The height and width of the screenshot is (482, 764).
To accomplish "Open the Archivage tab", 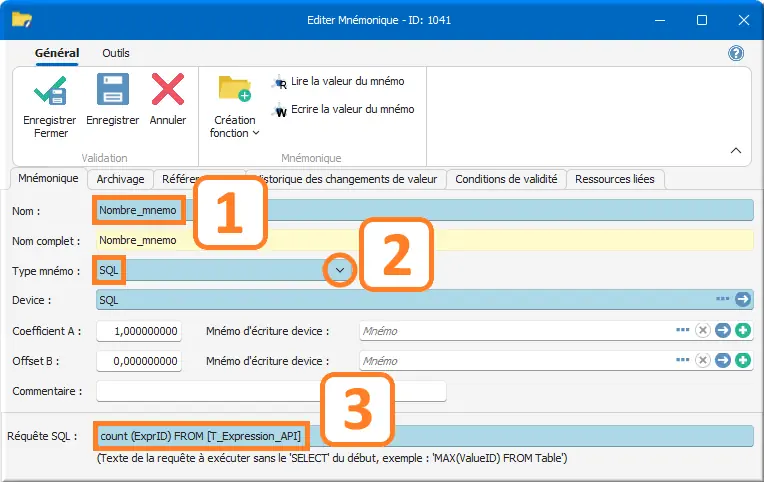I will (x=120, y=179).
